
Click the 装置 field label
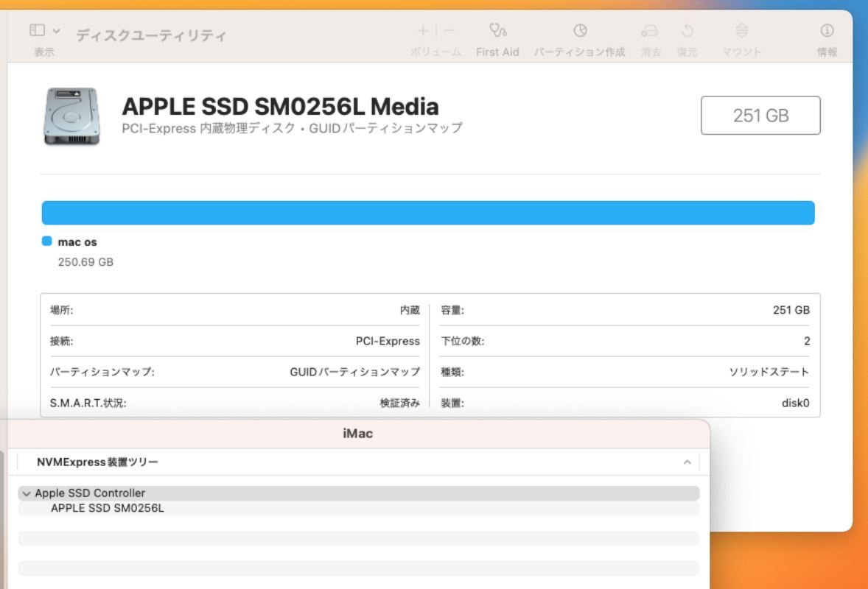[452, 403]
